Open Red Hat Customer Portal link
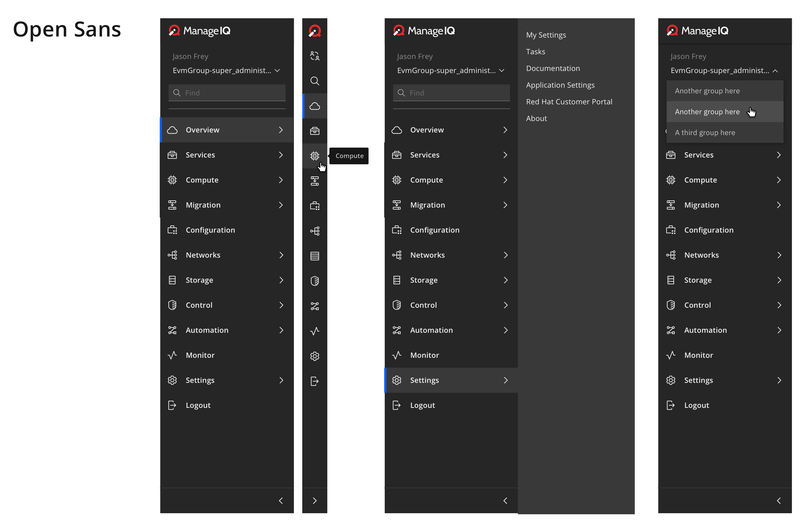This screenshot has height=532, width=806. [569, 101]
